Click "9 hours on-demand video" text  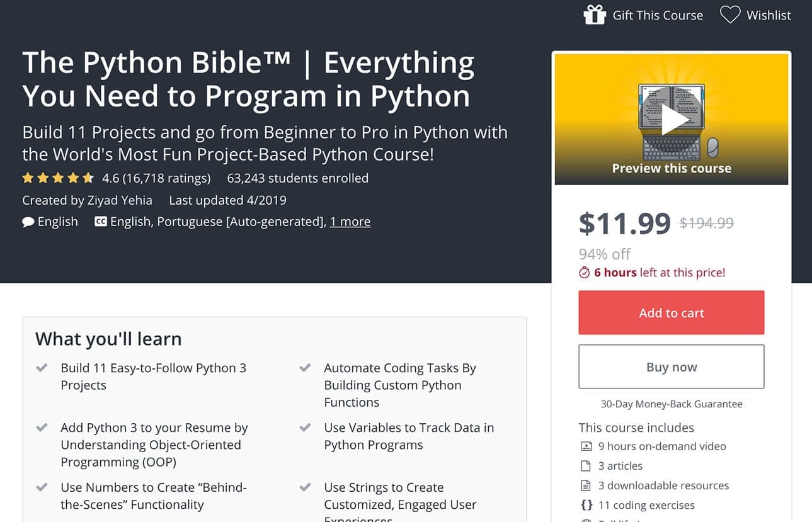(x=662, y=446)
